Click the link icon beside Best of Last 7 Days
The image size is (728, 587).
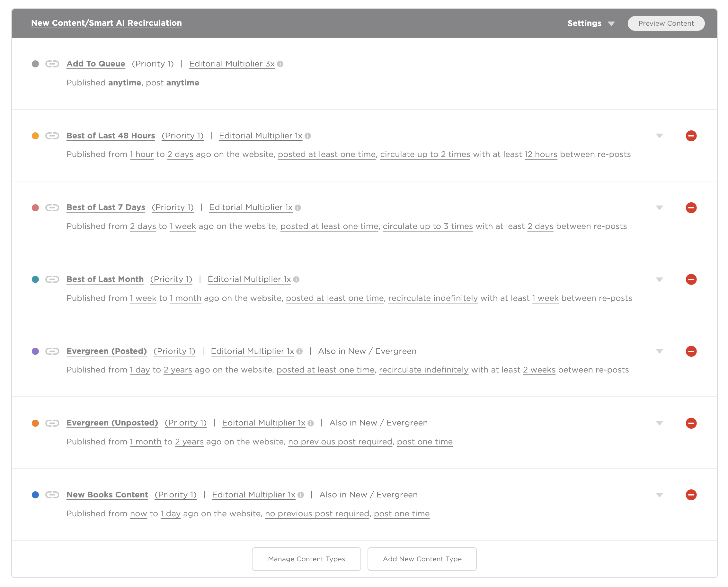click(52, 208)
